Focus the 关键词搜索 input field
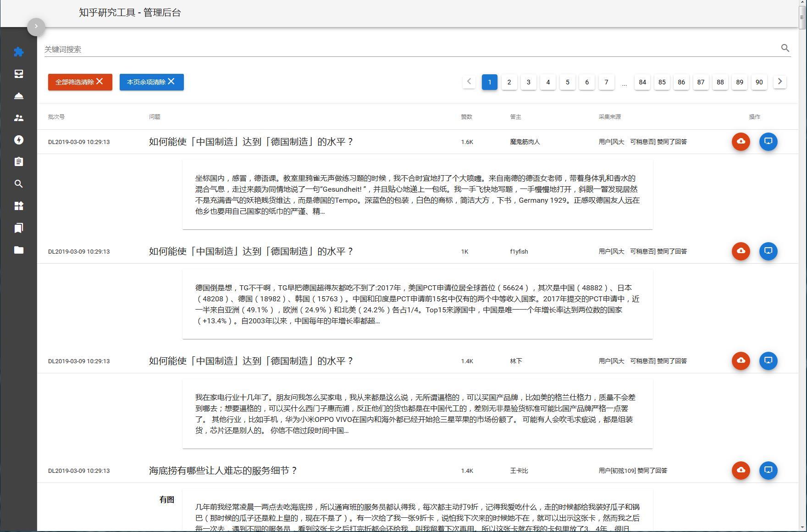Screen dimensions: 807x532 411,49
